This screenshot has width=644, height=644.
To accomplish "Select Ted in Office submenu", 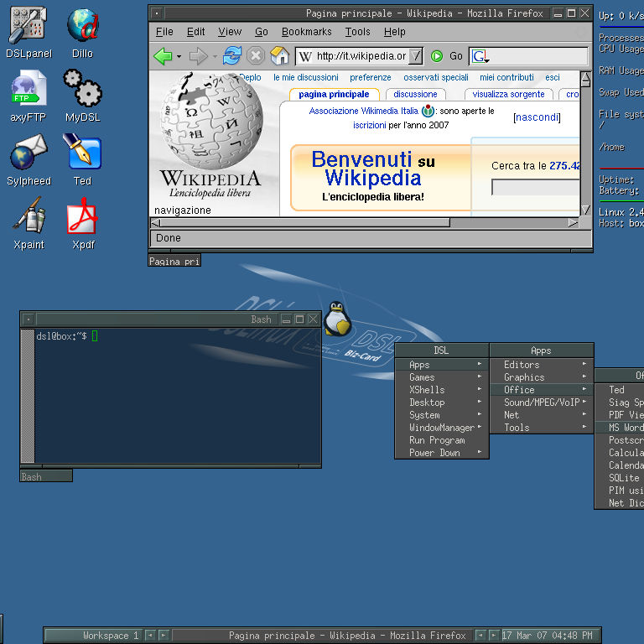I will (x=620, y=389).
